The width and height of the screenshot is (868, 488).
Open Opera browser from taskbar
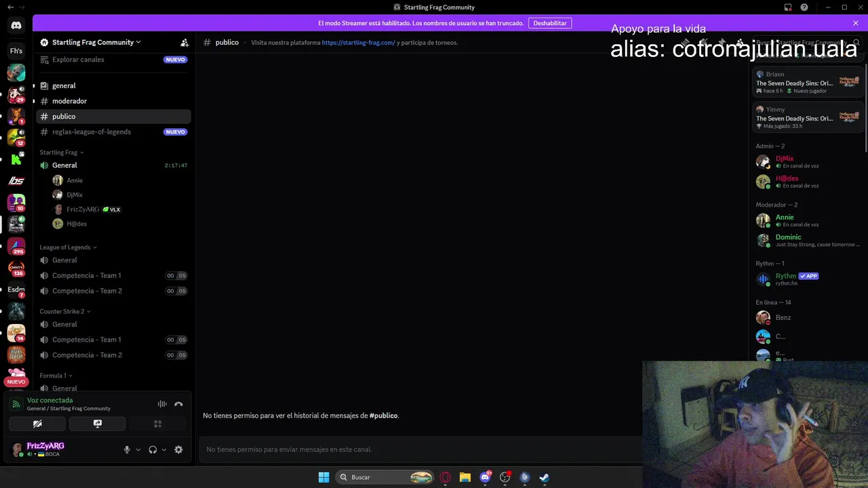[446, 477]
